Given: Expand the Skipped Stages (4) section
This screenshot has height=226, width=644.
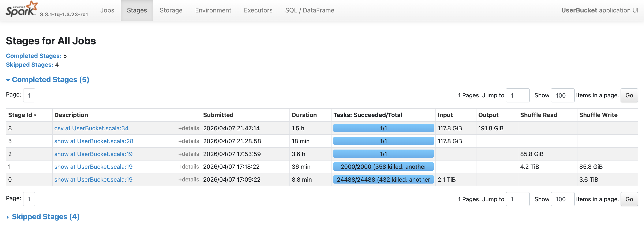Looking at the screenshot, I should coord(45,216).
